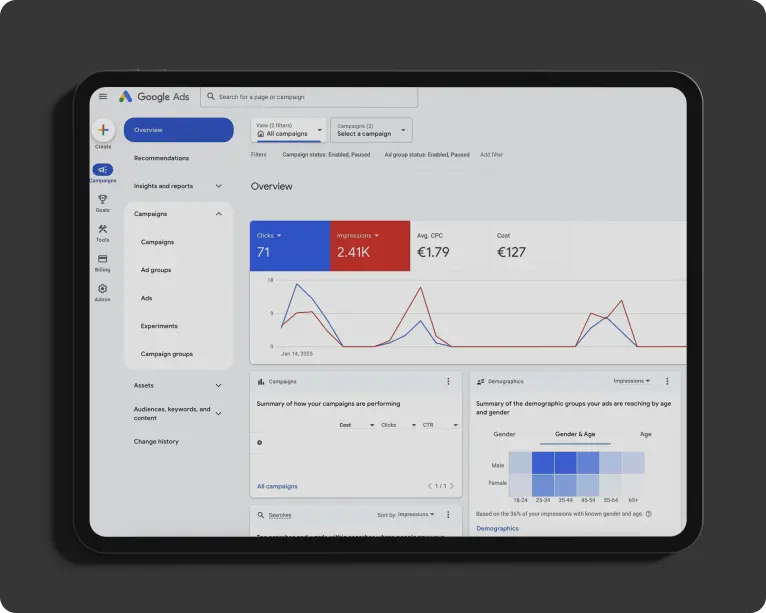Select the Overview navigation item

(x=178, y=130)
